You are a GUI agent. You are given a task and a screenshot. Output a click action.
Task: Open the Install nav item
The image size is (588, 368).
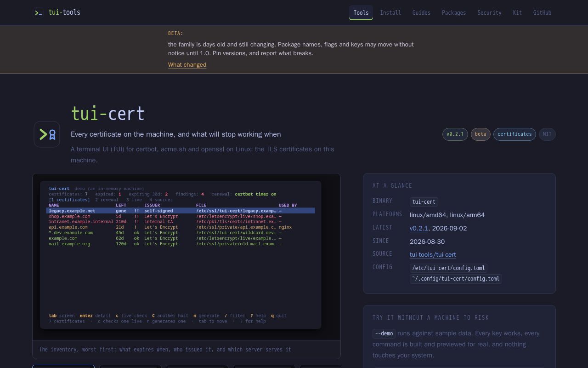390,13
